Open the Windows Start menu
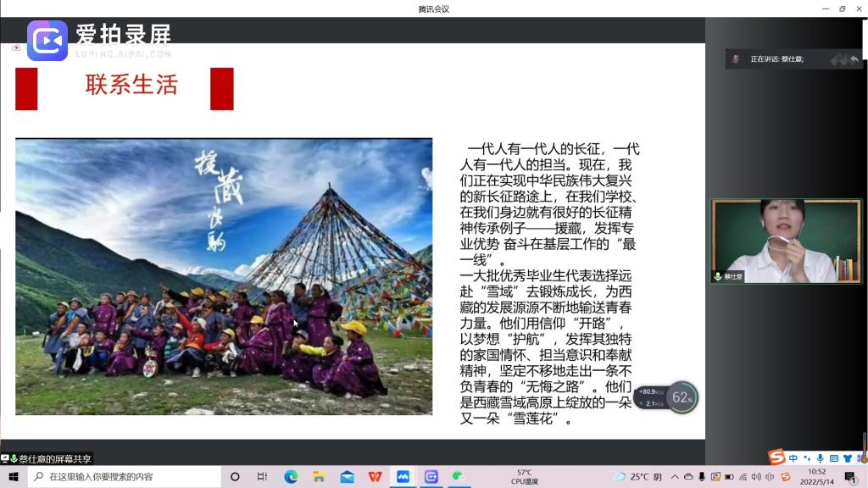The image size is (868, 488). point(14,477)
